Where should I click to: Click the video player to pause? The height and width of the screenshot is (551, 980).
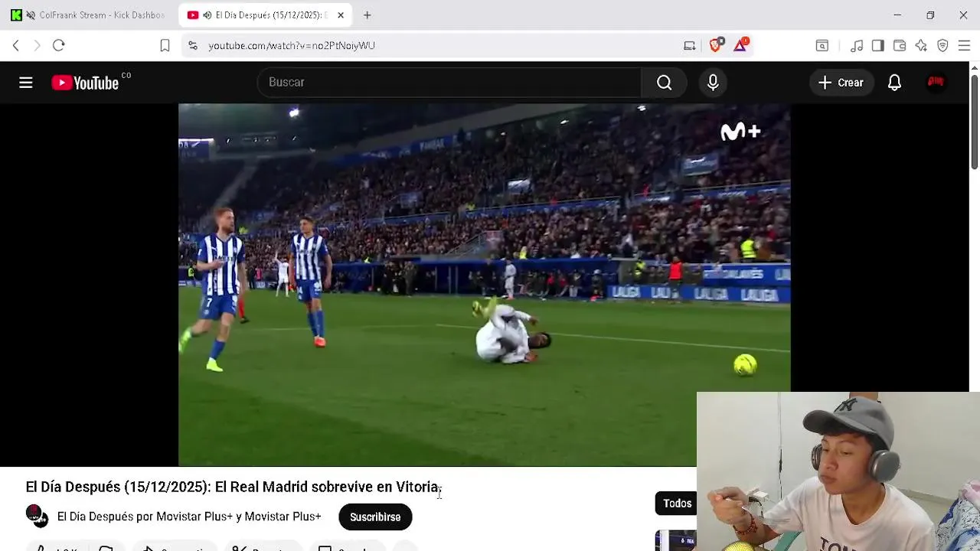pyautogui.click(x=484, y=285)
